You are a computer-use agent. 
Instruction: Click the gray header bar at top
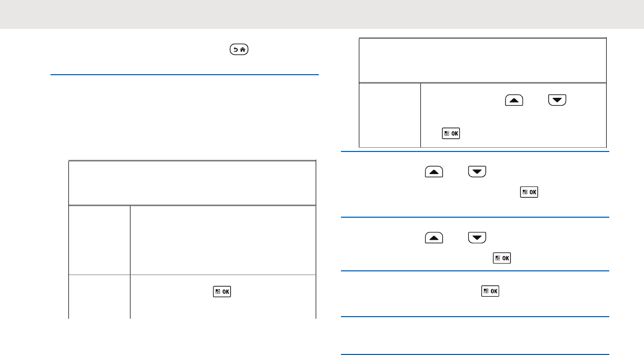click(x=322, y=14)
